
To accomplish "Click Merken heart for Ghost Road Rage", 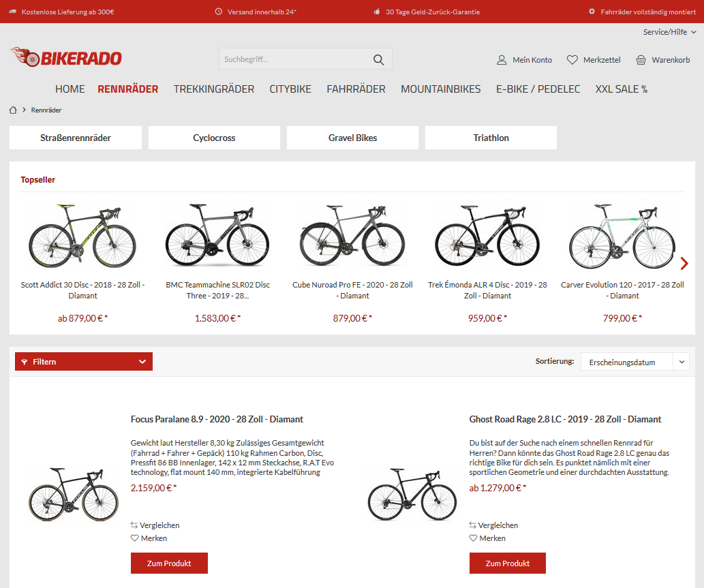I will (x=473, y=538).
